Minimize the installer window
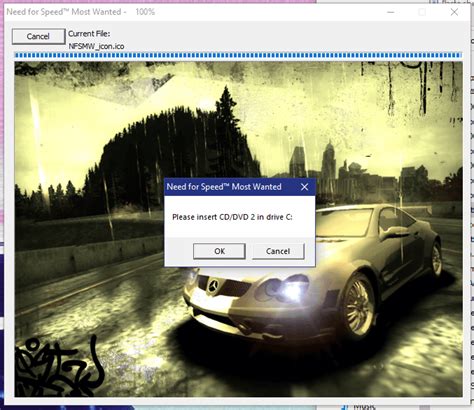Screen dimensions: 474x410 click(391, 12)
